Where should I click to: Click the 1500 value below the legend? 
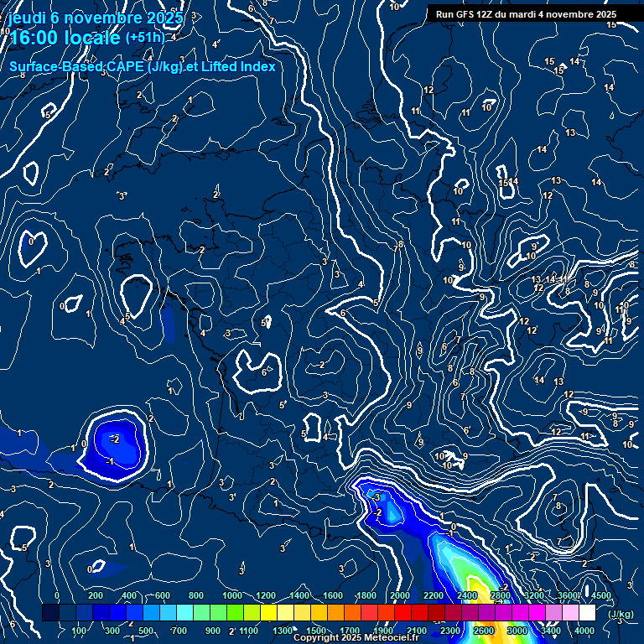316,631
